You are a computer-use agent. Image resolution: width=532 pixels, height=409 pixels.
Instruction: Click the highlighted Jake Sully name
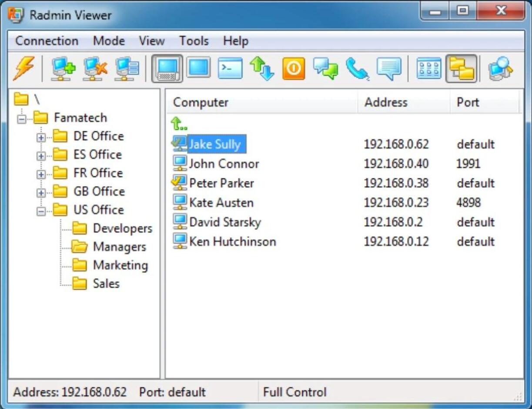(217, 144)
